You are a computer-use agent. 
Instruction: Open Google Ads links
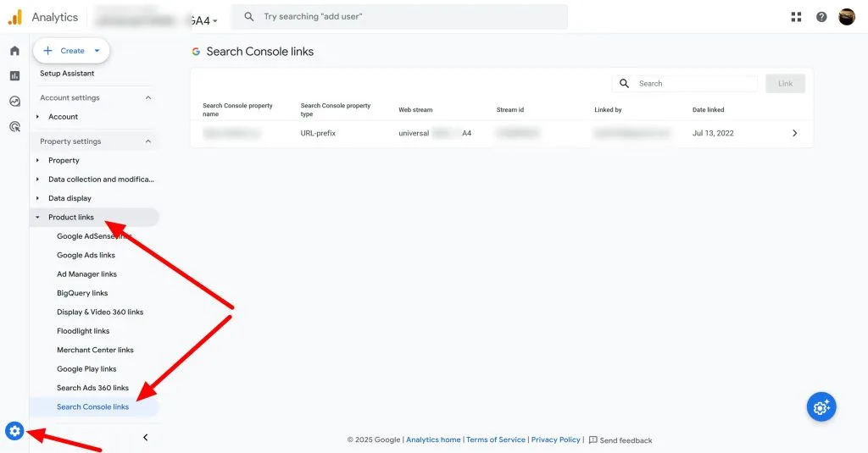pos(86,255)
